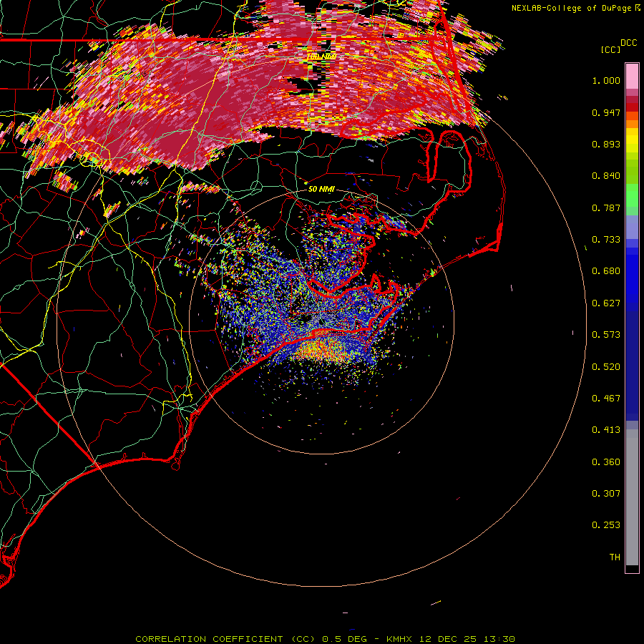Screen dimensions: 644x644
Task: Select the 0.307 scale value
Action: pos(606,494)
